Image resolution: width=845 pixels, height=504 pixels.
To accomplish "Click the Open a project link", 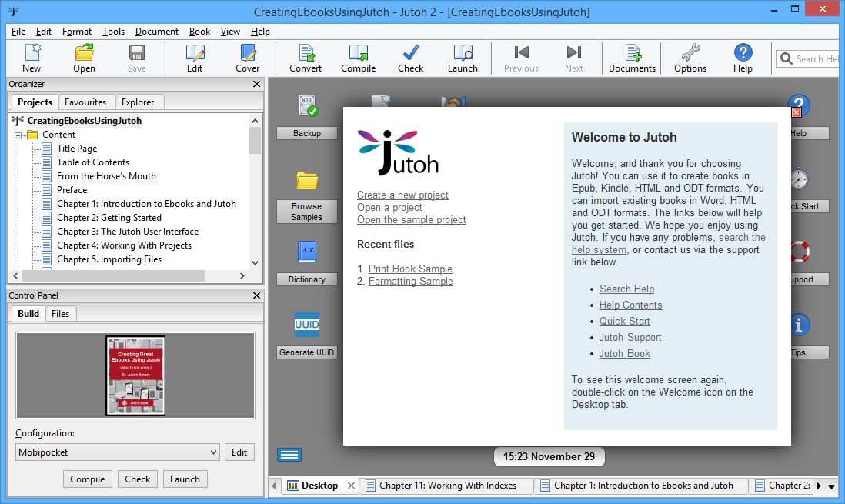I will [x=389, y=208].
